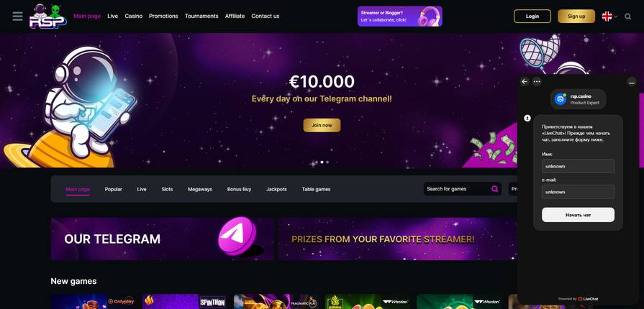Click the pink Telegram paper-plane icon
Screen dimensions: 644x309
(237, 236)
